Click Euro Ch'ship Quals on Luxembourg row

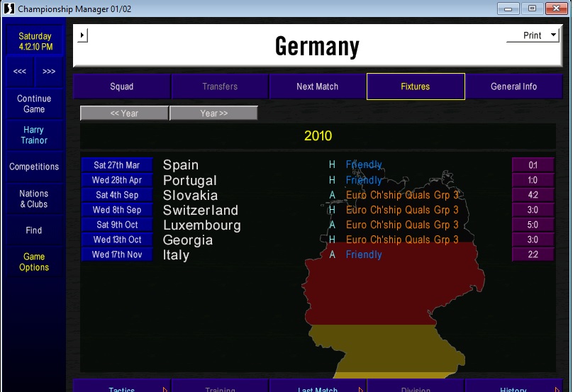(x=402, y=225)
